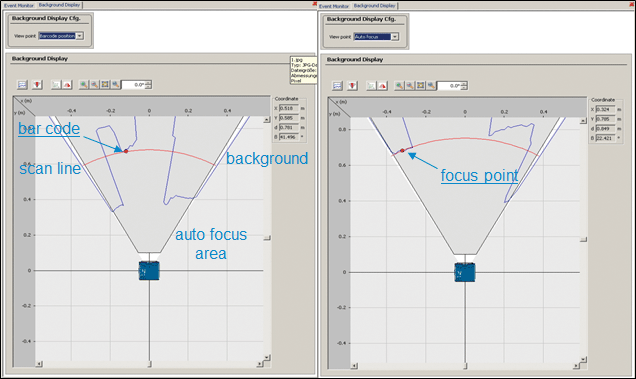The width and height of the screenshot is (636, 379).
Task: Click the fit-to-view icon in Barcode position window
Action: pyautogui.click(x=105, y=84)
